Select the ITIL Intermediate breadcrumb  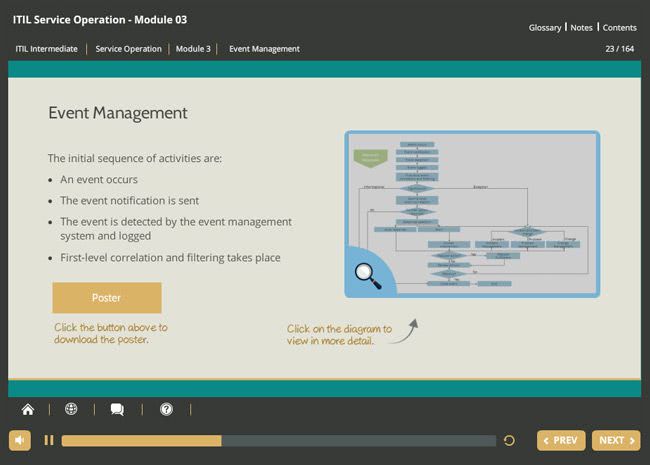click(46, 49)
